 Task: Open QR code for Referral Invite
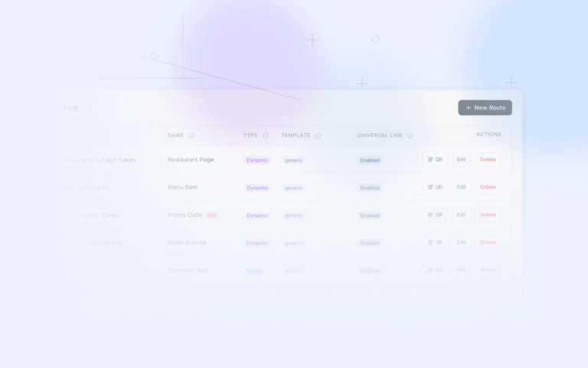tap(435, 242)
